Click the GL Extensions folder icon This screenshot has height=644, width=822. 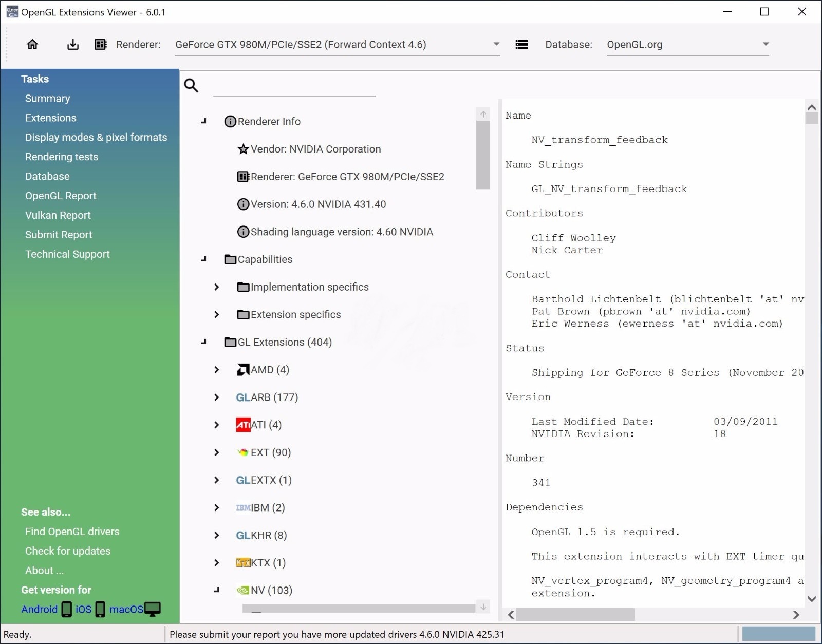(x=230, y=342)
